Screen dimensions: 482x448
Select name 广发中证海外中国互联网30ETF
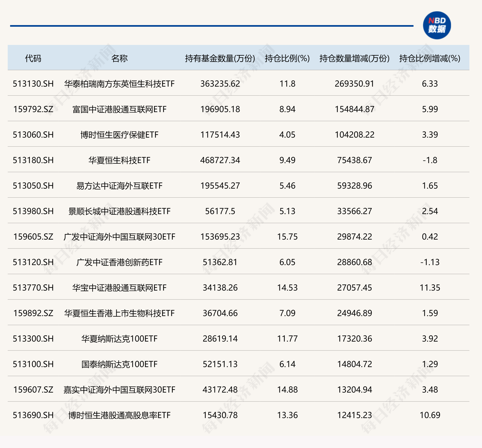(119, 237)
